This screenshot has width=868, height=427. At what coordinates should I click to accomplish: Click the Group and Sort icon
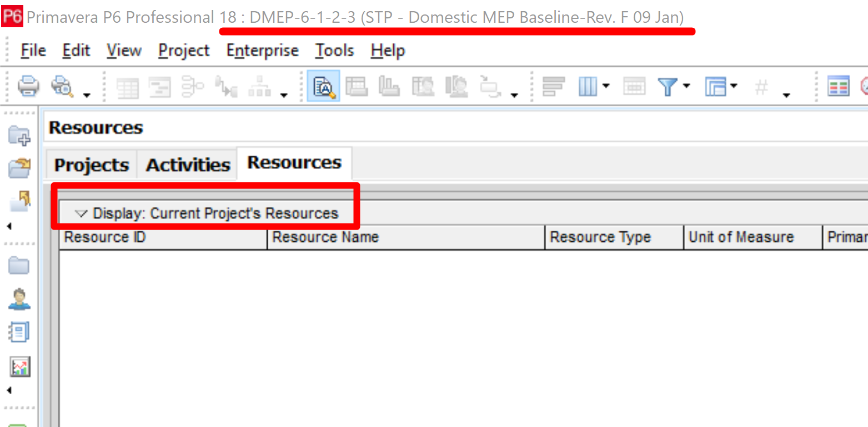716,87
